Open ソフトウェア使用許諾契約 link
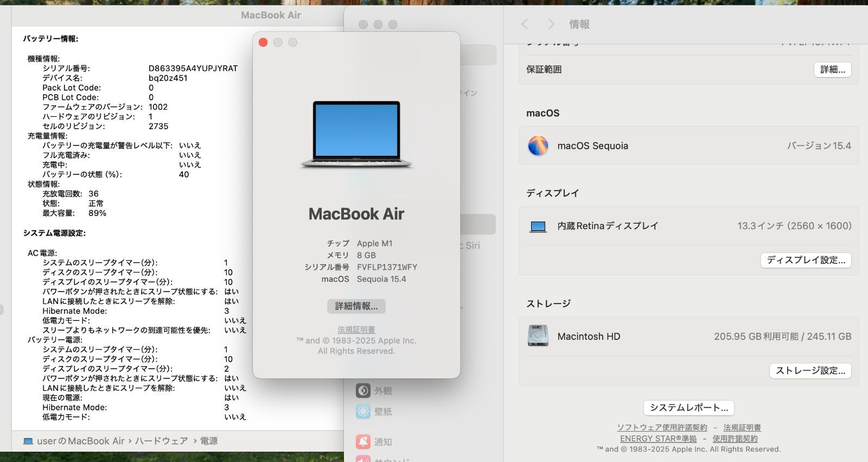Screen dimensions: 868x462 point(662,428)
